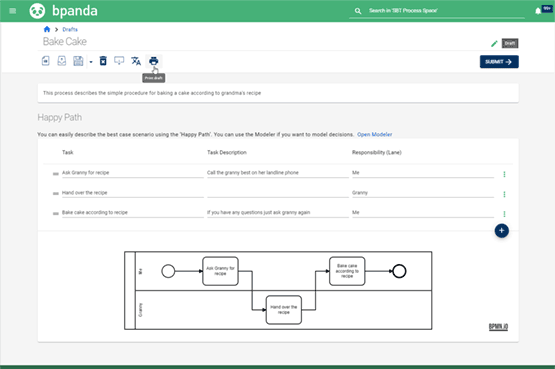Grab drag handle of Hand over recipe row

[x=56, y=194]
